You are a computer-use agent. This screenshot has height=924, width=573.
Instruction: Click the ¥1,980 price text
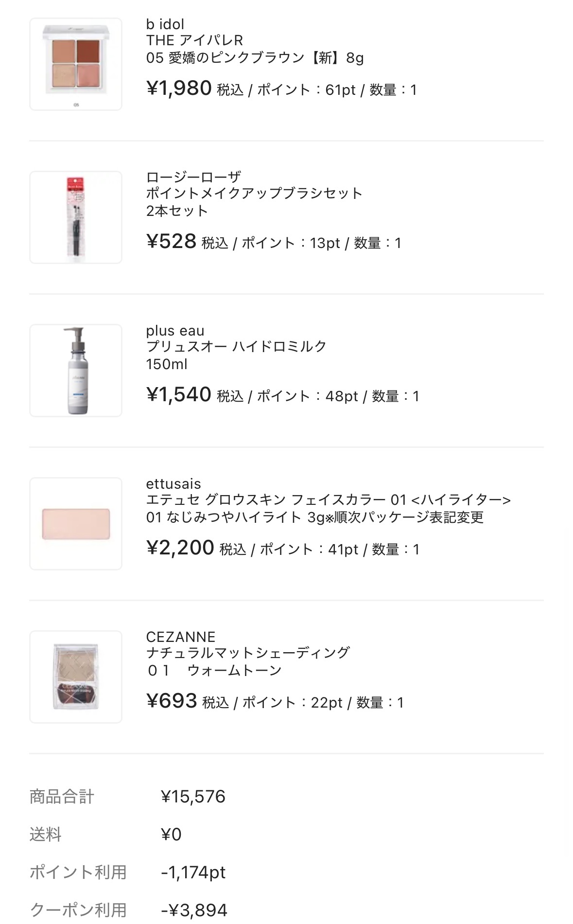[179, 89]
